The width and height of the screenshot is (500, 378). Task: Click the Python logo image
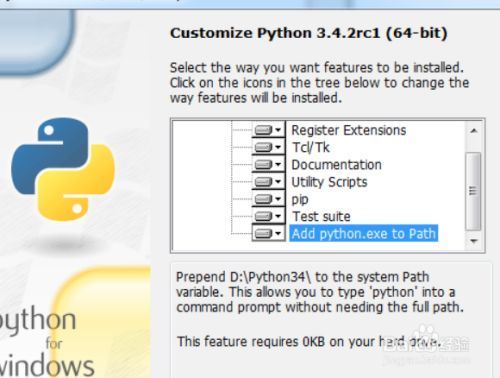coord(63,169)
